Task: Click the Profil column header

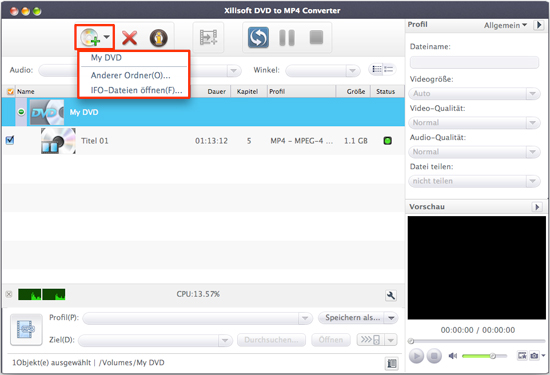Action: tap(277, 92)
